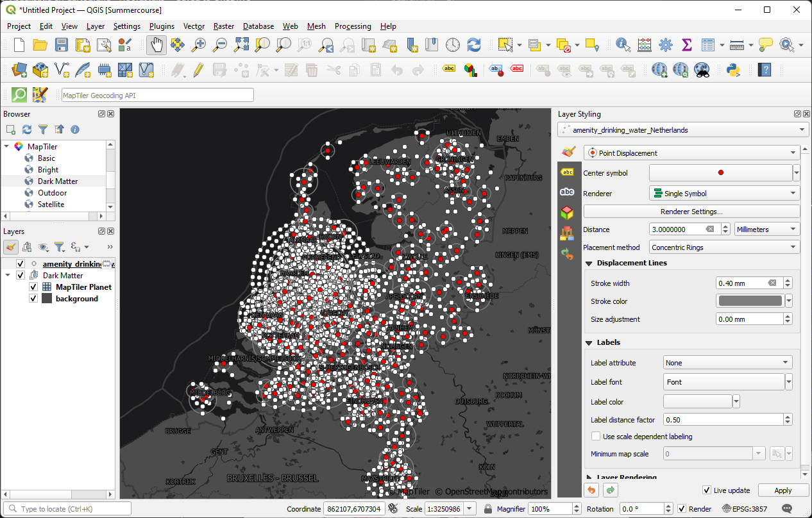812x518 pixels.
Task: Click the Zoom Full extent icon
Action: tap(241, 45)
